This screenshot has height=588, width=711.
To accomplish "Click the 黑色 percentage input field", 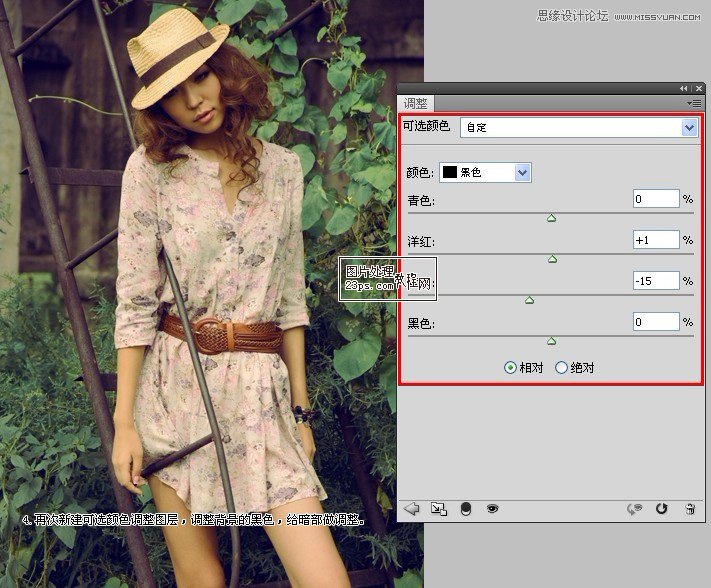I will (x=656, y=322).
